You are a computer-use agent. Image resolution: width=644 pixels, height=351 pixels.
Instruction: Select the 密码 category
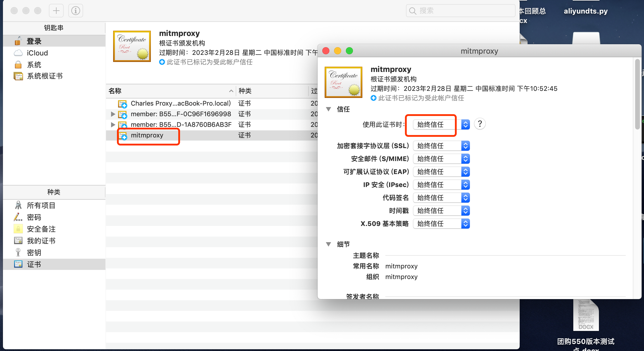54,217
